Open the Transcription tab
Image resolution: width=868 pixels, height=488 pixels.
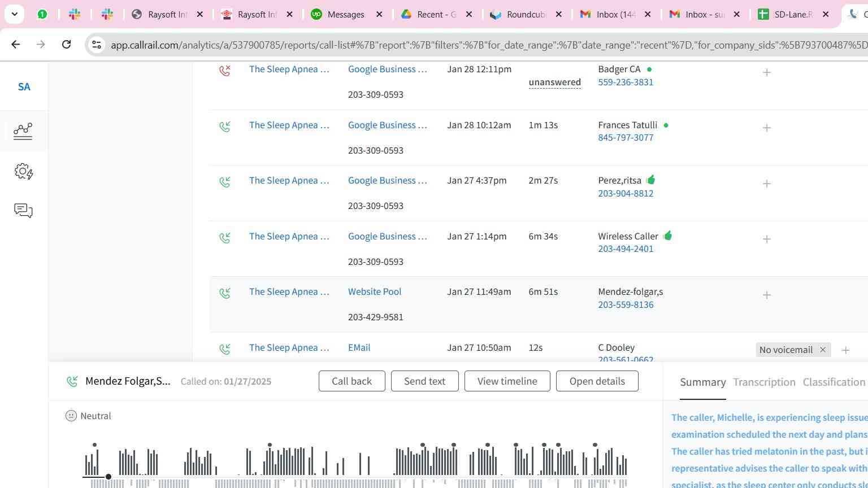point(764,382)
